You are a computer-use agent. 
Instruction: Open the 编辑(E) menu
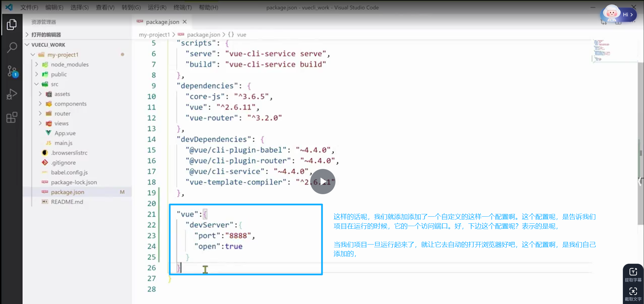click(x=54, y=7)
